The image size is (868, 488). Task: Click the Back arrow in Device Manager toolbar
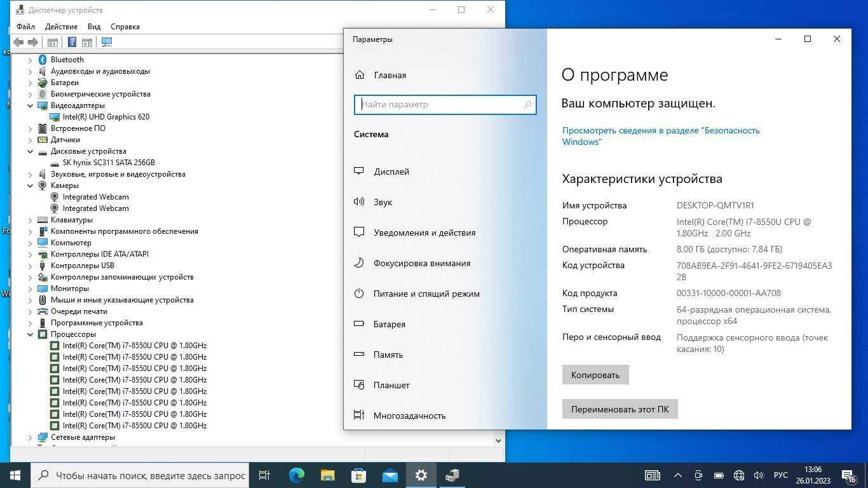18,42
